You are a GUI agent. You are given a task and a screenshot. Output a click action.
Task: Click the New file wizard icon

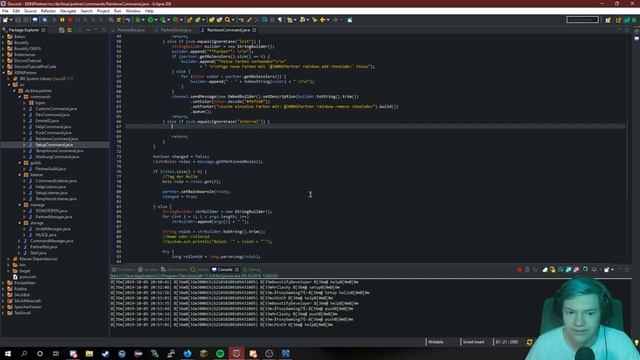pyautogui.click(x=5, y=20)
